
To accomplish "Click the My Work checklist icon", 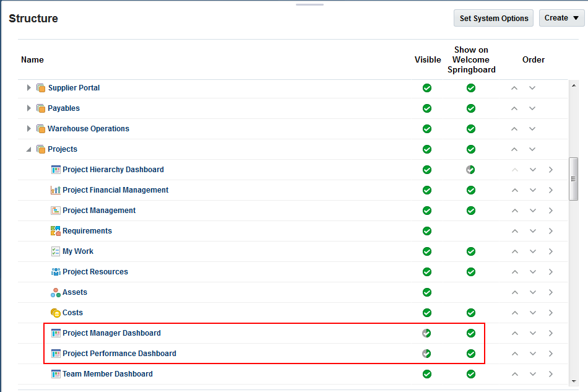I will coord(56,251).
